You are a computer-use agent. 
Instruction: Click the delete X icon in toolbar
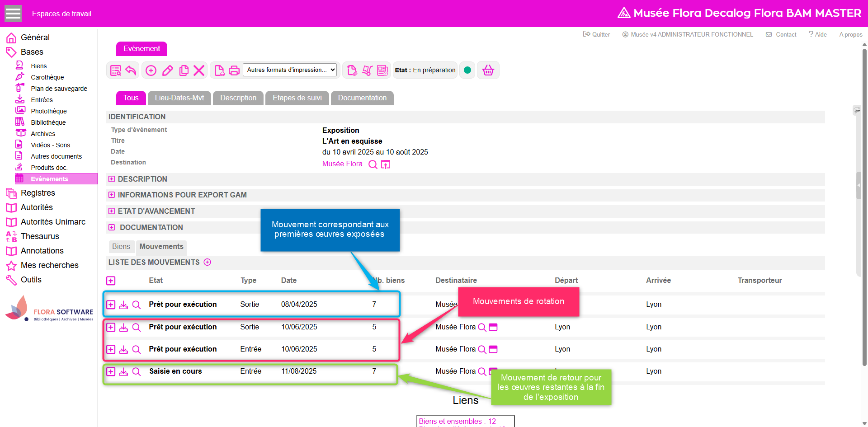point(199,70)
